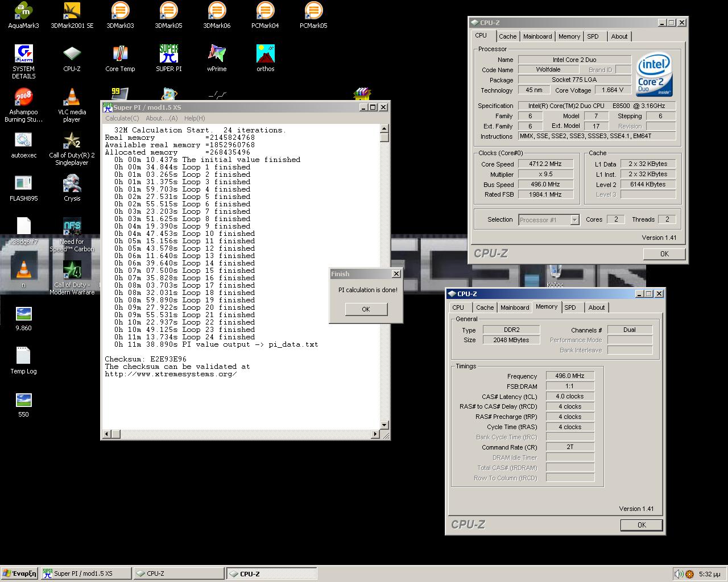Close the Finish dialog with X
The image size is (728, 582).
pos(396,274)
